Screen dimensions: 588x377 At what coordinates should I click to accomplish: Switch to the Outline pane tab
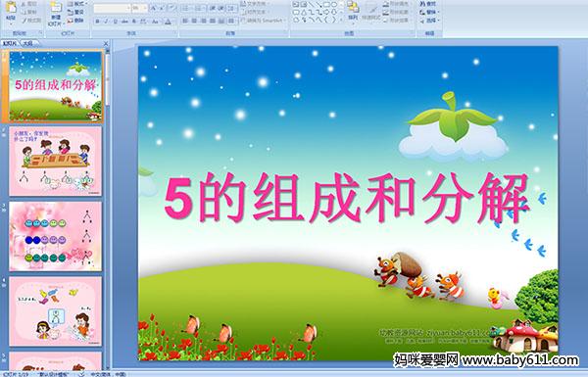(x=27, y=43)
